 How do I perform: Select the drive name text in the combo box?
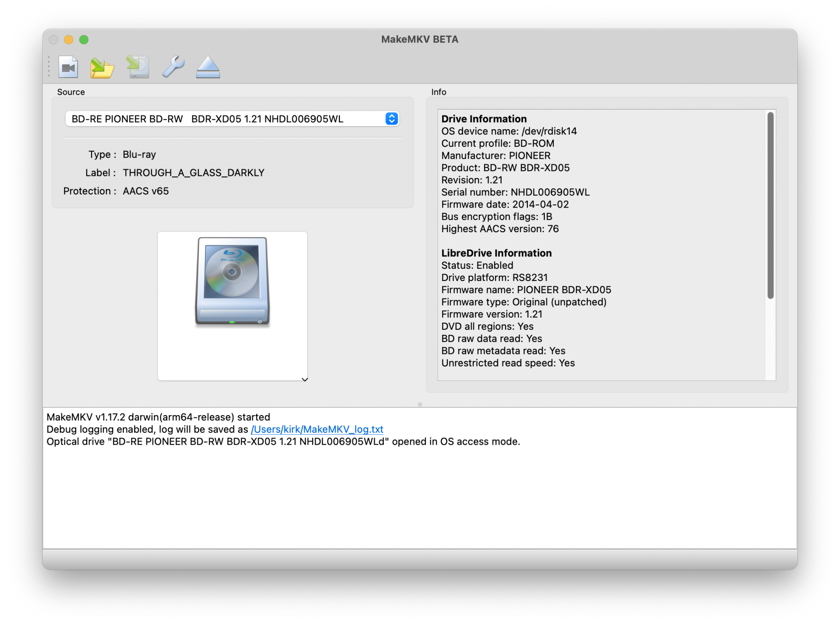(x=209, y=119)
